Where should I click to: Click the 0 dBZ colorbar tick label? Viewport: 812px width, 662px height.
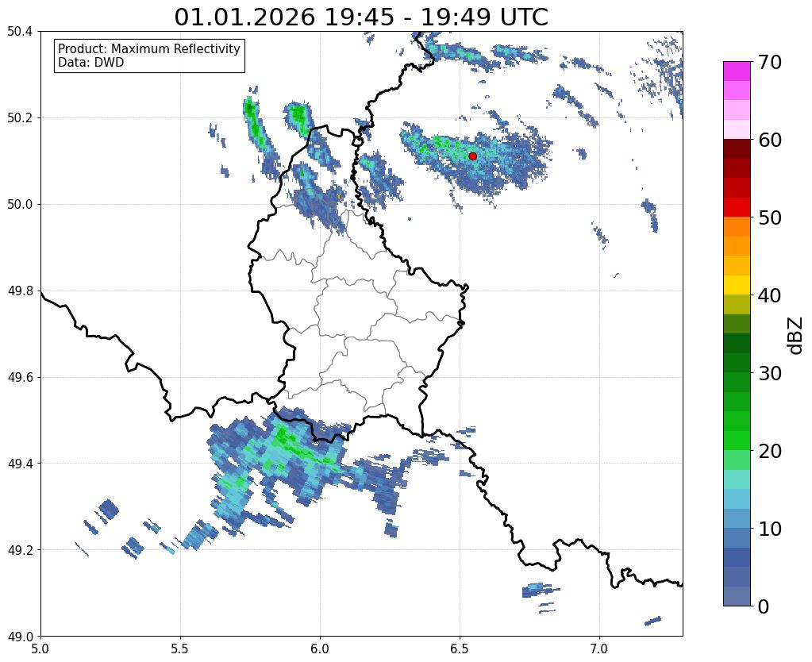(764, 606)
